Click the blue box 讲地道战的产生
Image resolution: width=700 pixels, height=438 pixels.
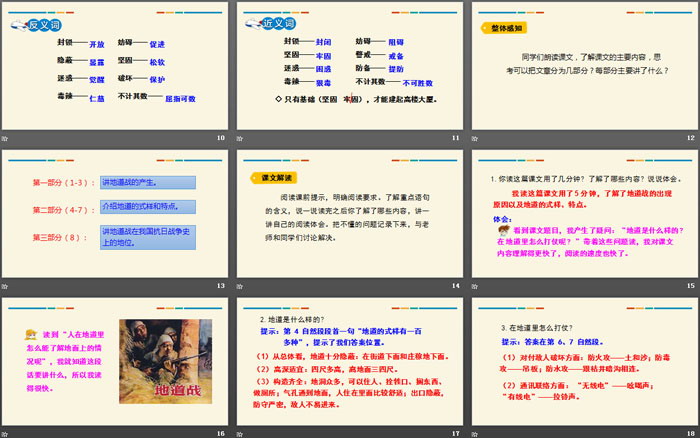(x=148, y=183)
